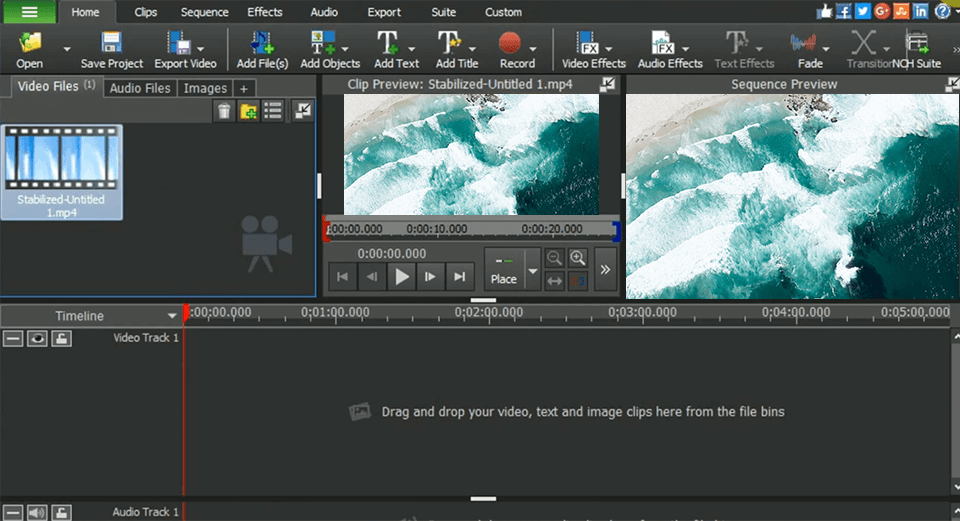Step back one frame in clip preview
This screenshot has width=960, height=521.
pyautogui.click(x=372, y=277)
